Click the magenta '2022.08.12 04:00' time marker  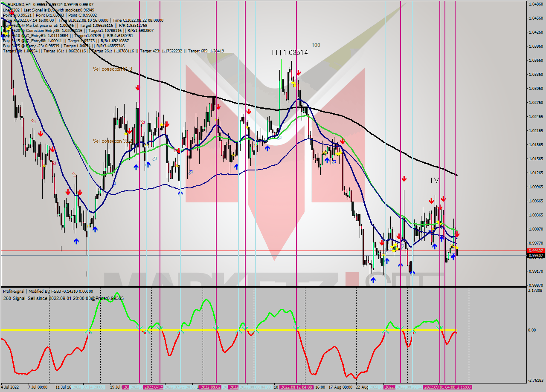coord(297,387)
